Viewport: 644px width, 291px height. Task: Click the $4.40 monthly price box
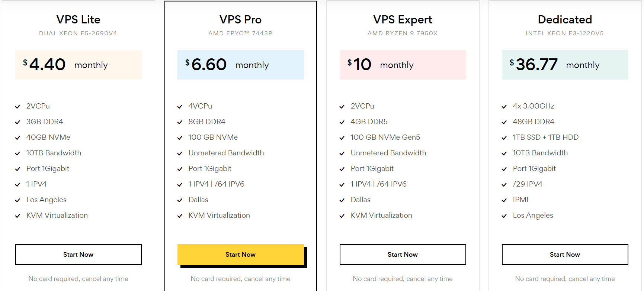pos(78,65)
